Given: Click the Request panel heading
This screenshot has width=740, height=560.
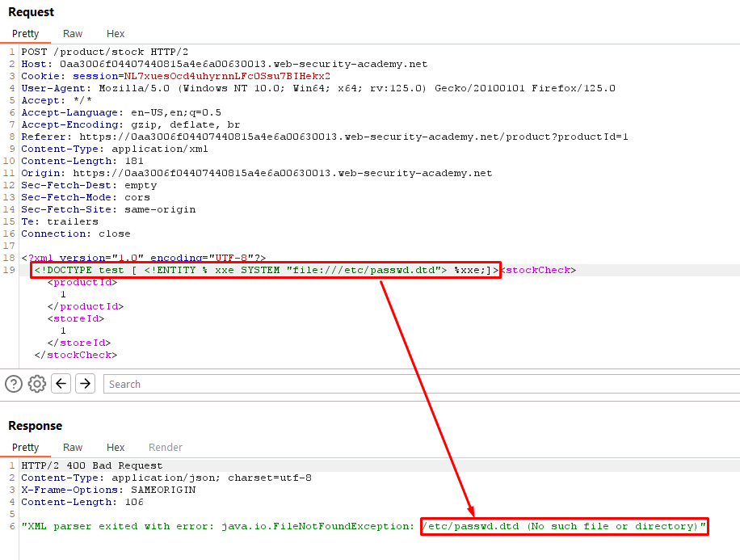Looking at the screenshot, I should [32, 12].
